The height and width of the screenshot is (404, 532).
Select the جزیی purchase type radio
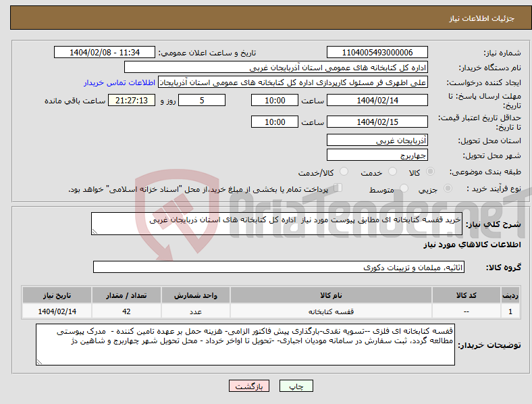point(448,188)
